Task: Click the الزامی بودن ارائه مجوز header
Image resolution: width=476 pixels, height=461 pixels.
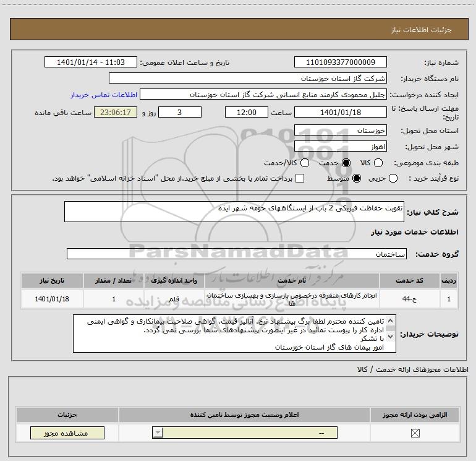Action: [415, 415]
